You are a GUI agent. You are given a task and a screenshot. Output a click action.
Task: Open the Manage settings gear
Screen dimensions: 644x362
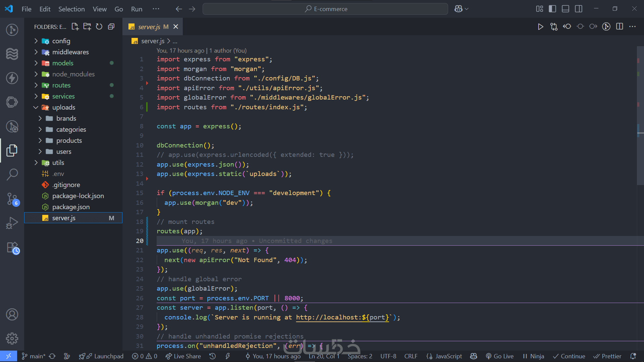tap(12, 339)
